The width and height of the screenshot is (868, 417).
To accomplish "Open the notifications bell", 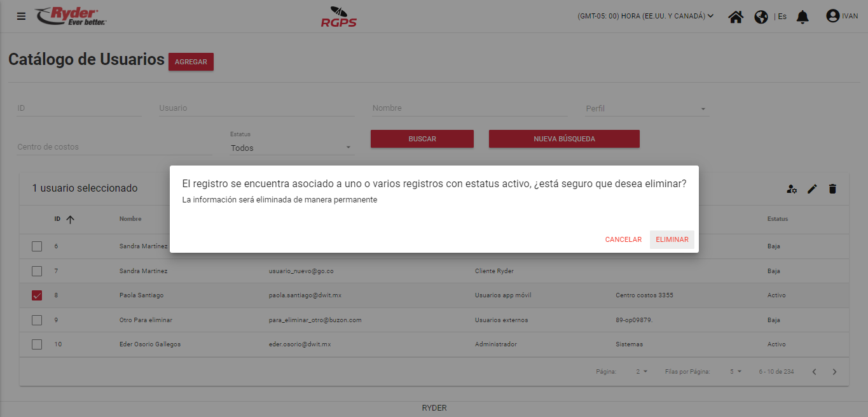I will 803,17.
